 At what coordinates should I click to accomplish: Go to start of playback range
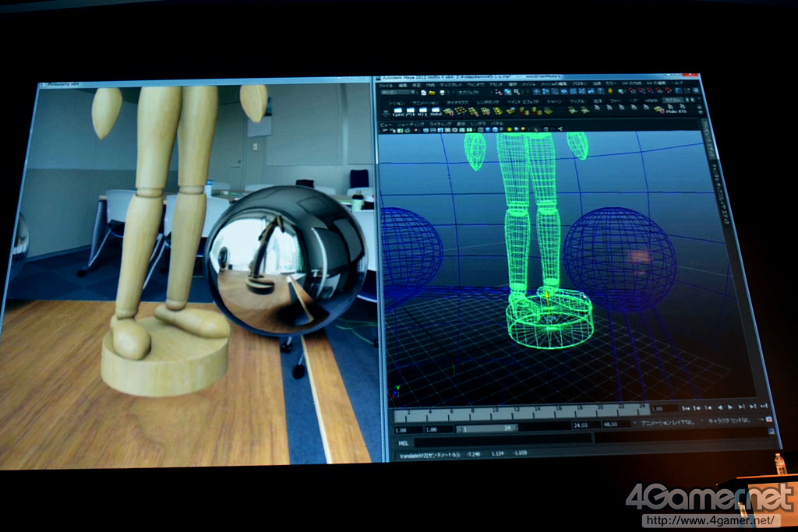685,408
